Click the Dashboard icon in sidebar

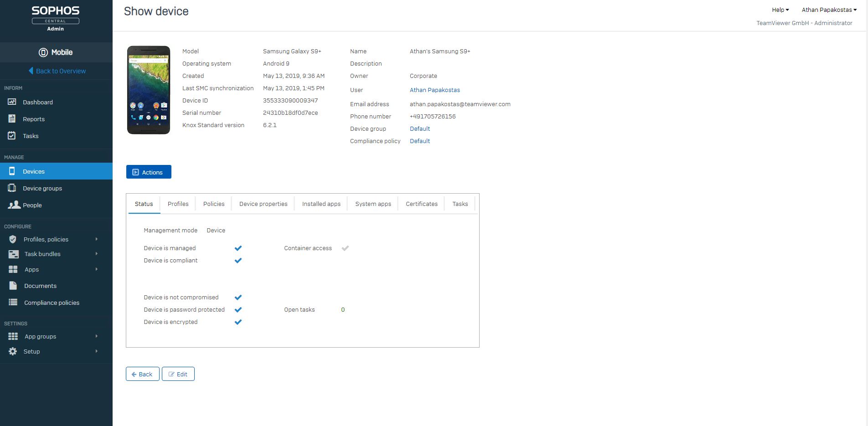tap(12, 102)
